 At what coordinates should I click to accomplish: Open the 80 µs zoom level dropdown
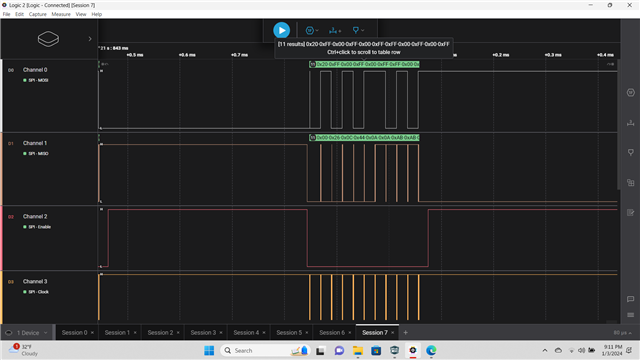tap(622, 333)
